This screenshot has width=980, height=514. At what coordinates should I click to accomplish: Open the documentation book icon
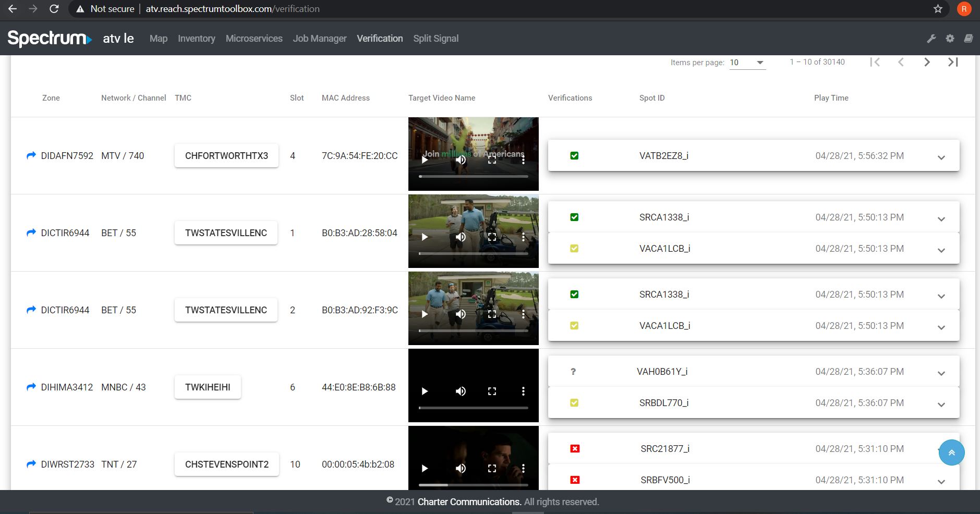[x=969, y=38]
